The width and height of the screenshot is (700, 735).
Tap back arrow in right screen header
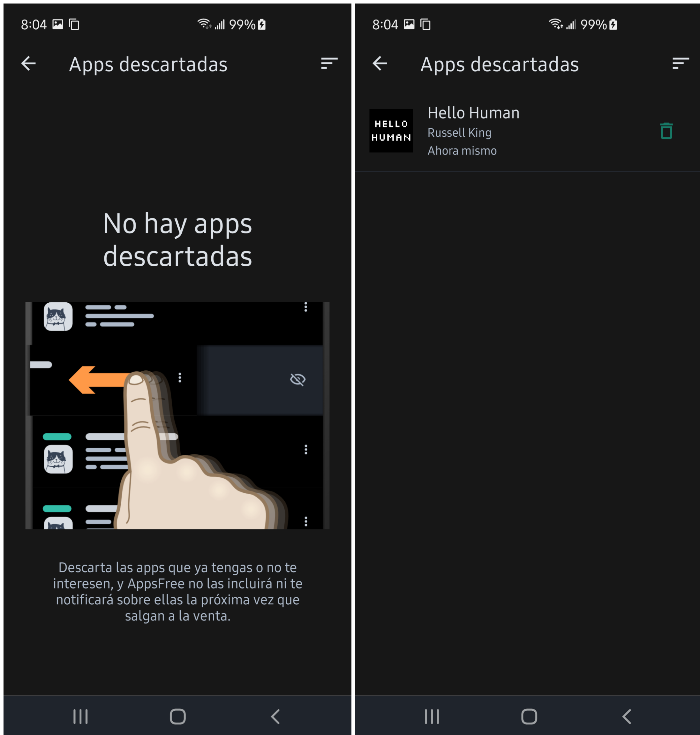(380, 64)
